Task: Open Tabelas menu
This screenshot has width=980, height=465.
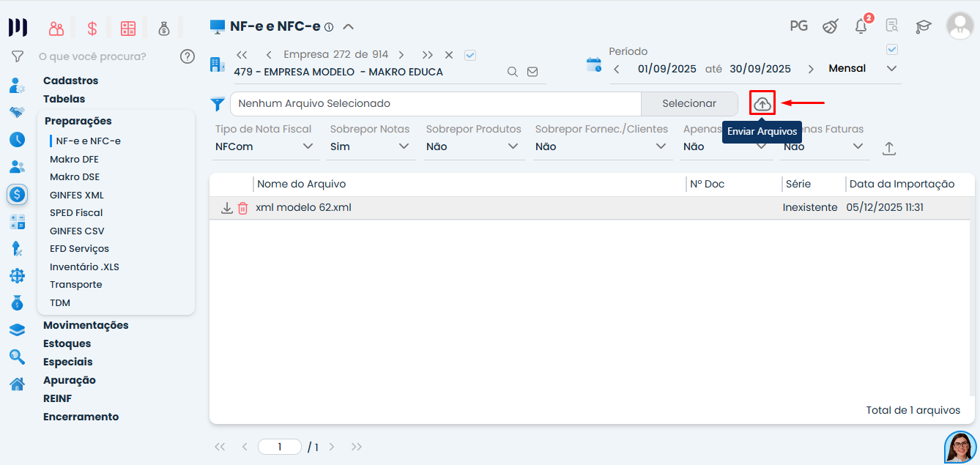Action: (64, 99)
